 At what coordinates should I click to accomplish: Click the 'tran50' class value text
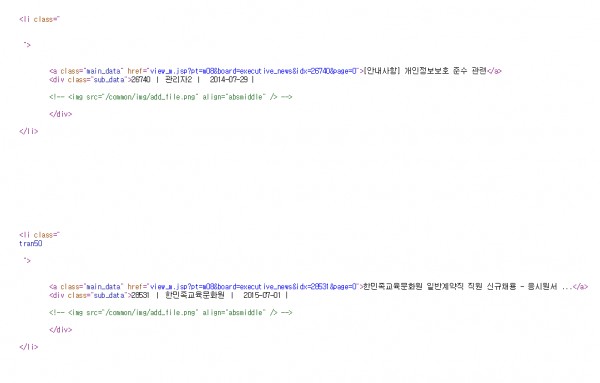tap(31, 243)
